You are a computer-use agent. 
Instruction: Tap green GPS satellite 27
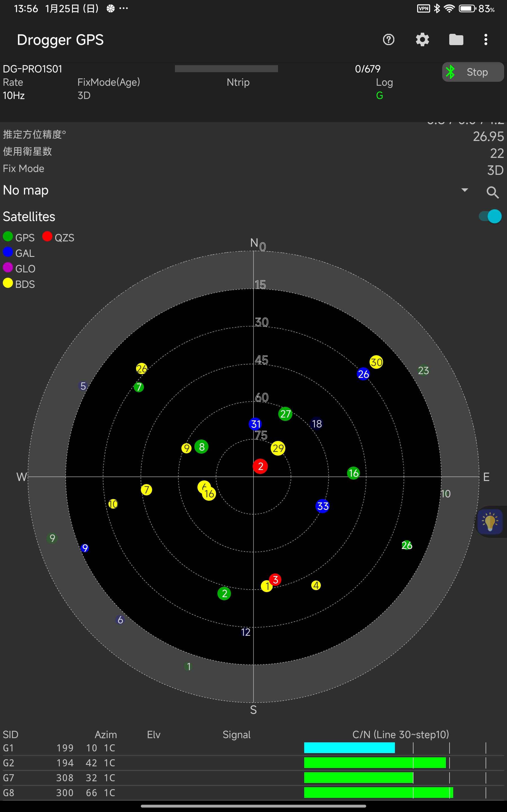click(x=285, y=414)
